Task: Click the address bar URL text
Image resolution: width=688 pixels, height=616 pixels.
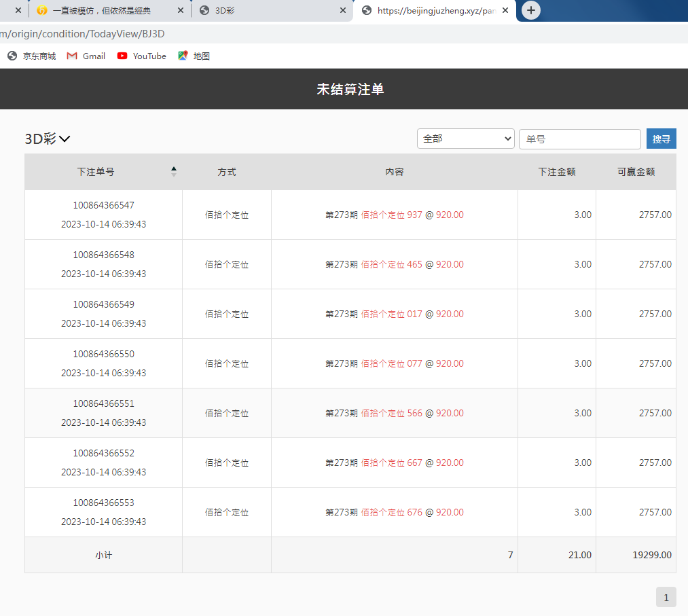Action: click(x=82, y=34)
